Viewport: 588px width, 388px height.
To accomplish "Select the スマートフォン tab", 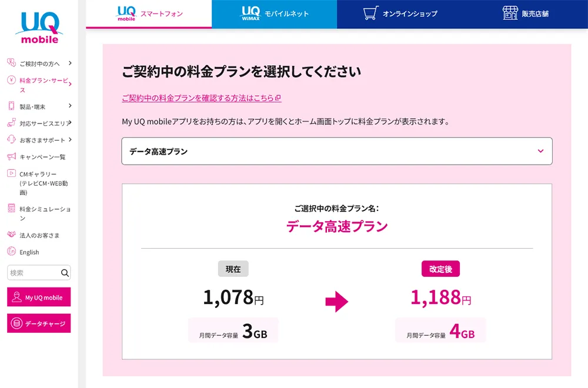I will [149, 14].
